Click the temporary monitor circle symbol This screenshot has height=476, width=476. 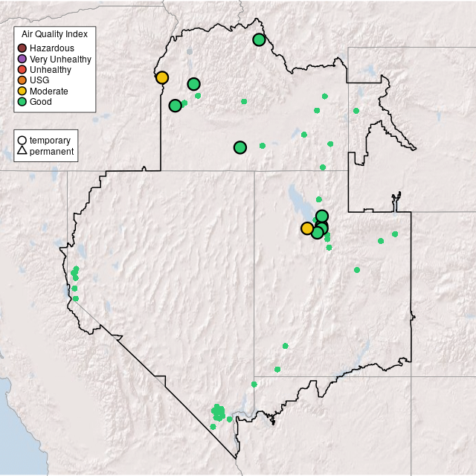click(x=22, y=140)
